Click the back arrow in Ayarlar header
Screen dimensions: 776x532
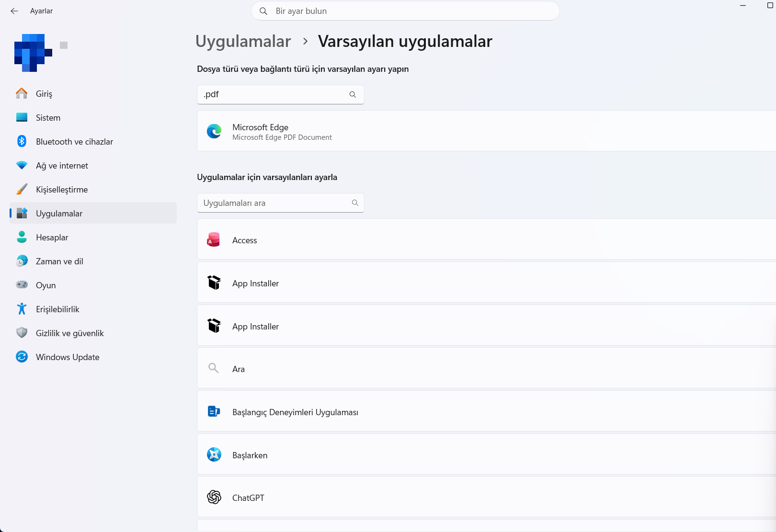click(14, 11)
